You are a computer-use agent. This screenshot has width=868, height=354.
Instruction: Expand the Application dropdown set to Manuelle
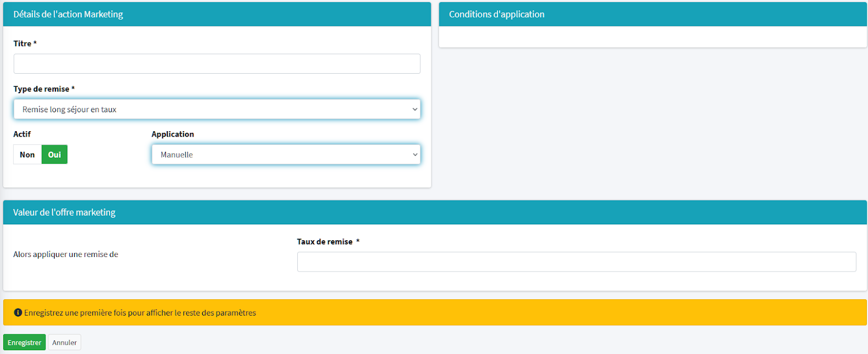[285, 155]
